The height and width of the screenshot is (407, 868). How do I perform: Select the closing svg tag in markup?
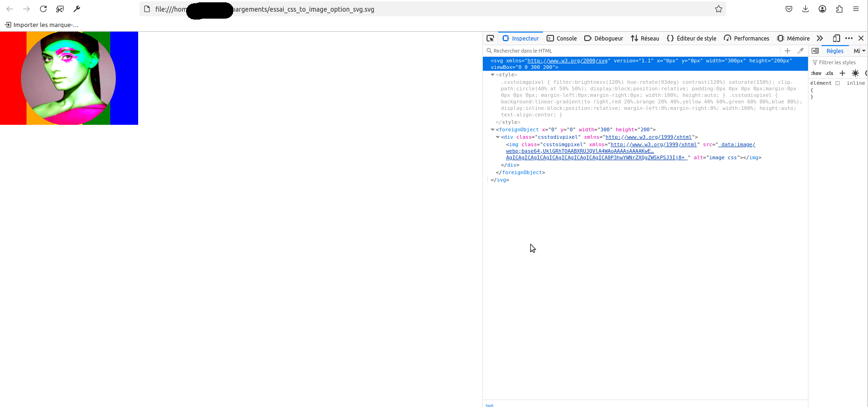(x=500, y=180)
